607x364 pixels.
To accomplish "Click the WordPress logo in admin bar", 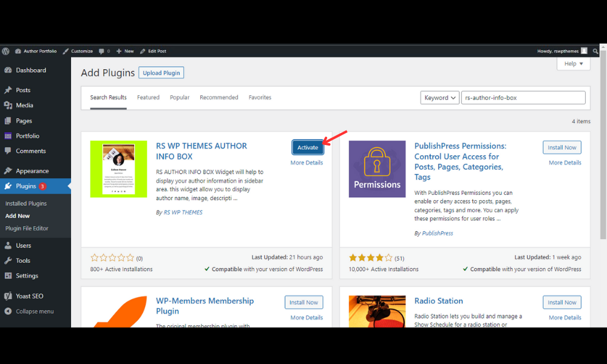I will (5, 51).
